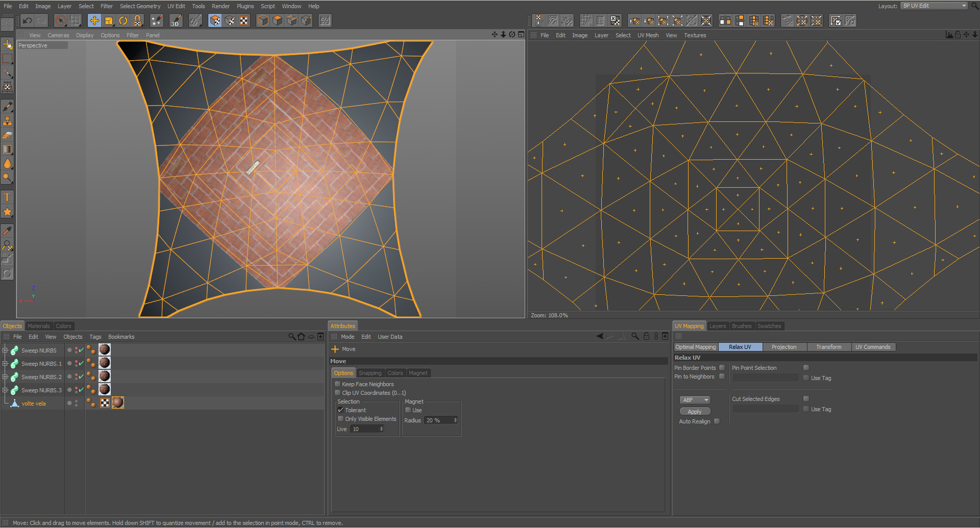This screenshot has height=528, width=980.
Task: Select the Text tool
Action: (x=7, y=197)
